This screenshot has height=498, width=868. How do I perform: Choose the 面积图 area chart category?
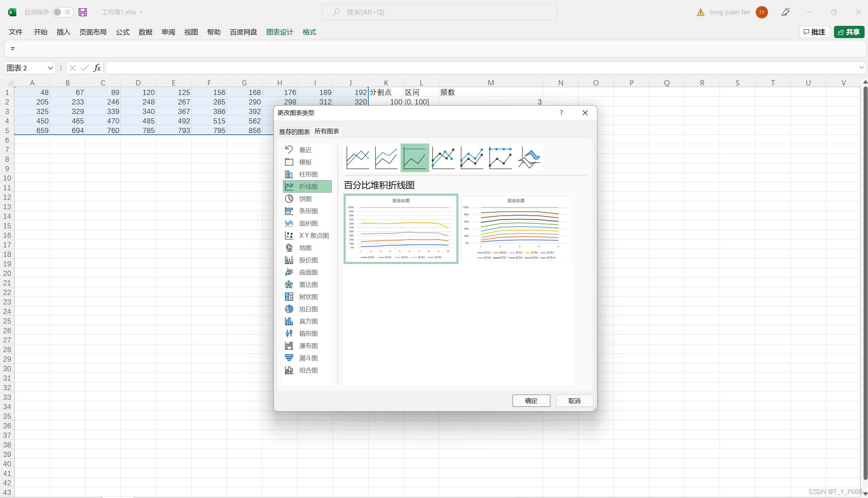click(x=307, y=223)
